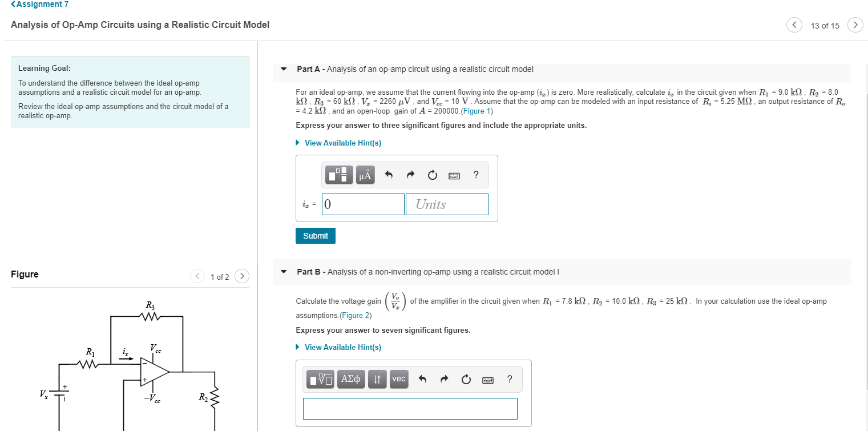Collapse the Part A section
The width and height of the screenshot is (868, 431).
click(x=284, y=69)
